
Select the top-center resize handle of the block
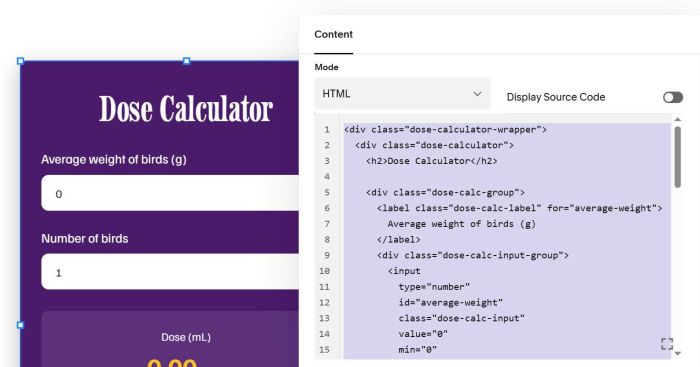187,61
